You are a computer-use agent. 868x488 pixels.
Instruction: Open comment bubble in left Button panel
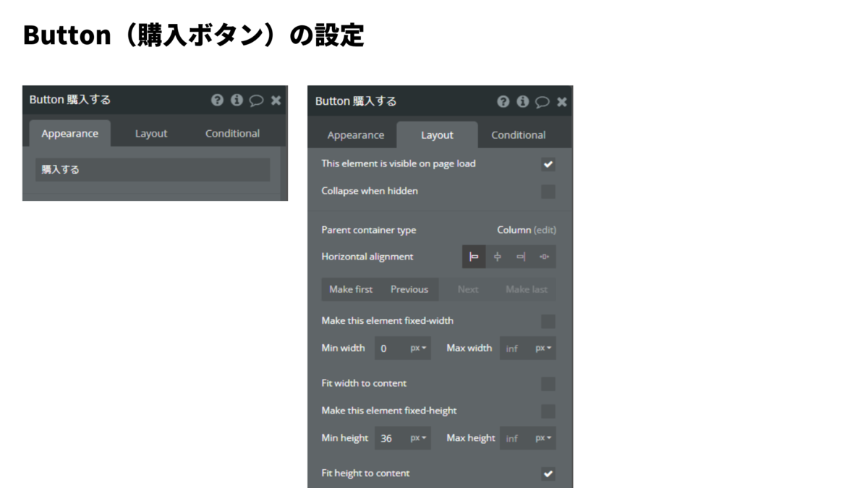coord(256,101)
